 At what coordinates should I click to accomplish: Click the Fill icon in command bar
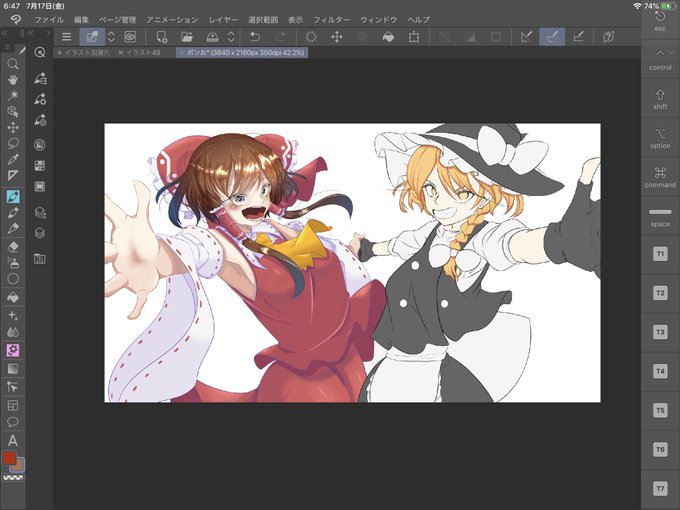[x=388, y=37]
